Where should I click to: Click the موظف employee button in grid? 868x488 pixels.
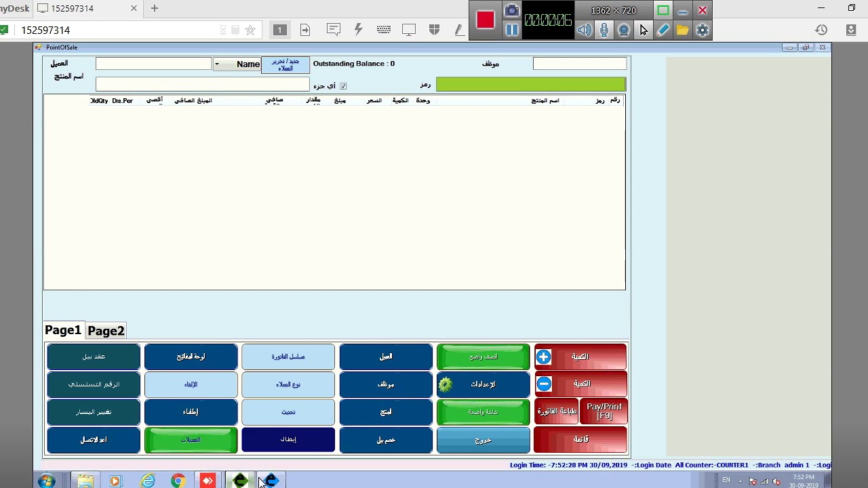point(386,384)
